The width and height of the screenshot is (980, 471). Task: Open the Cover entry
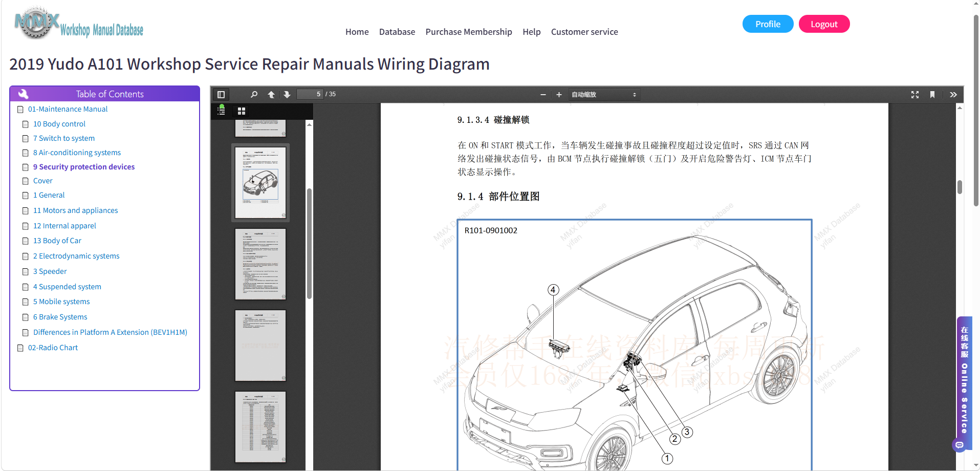coord(43,181)
